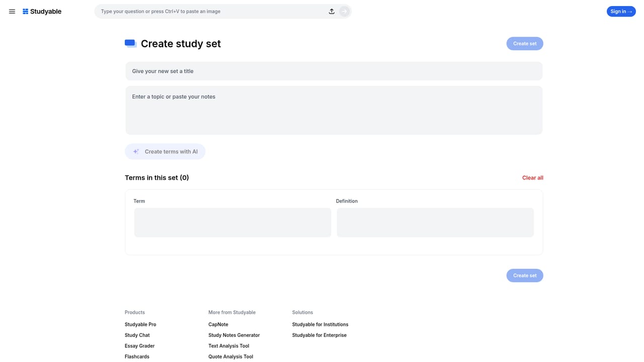Click the Studyable logo
This screenshot has width=644, height=362.
(42, 12)
